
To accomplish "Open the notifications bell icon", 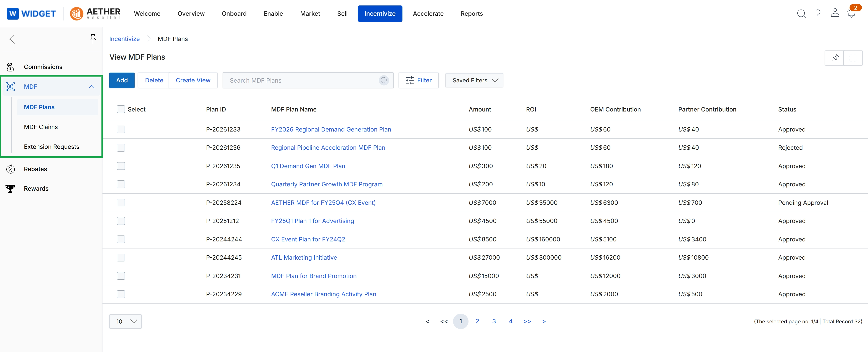I will pos(852,13).
